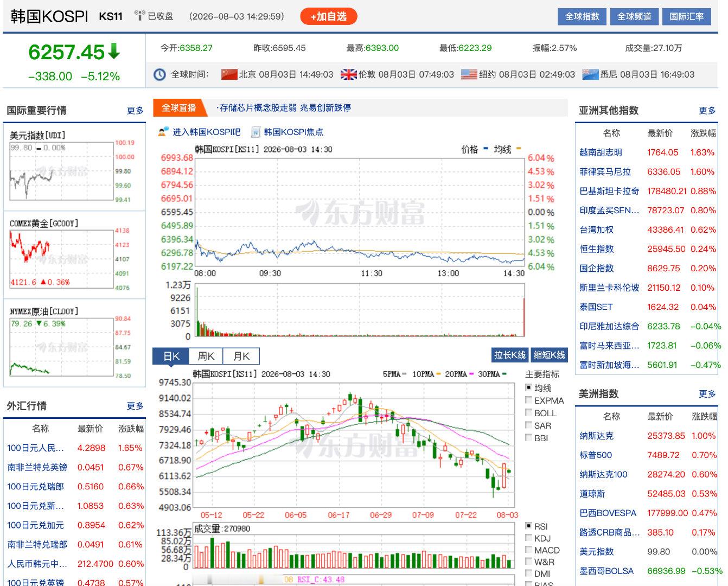The width and height of the screenshot is (728, 586).
Task: Click the China flag beside 北京 time
Action: [229, 74]
